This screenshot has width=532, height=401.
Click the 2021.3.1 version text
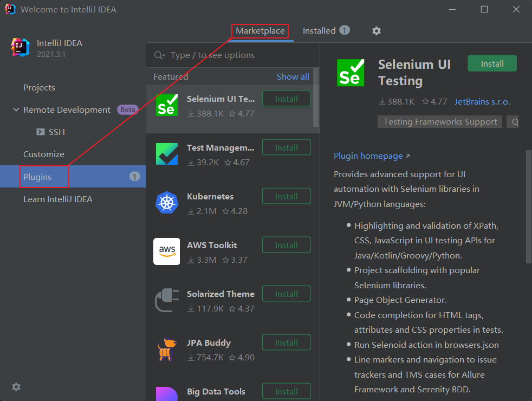51,54
